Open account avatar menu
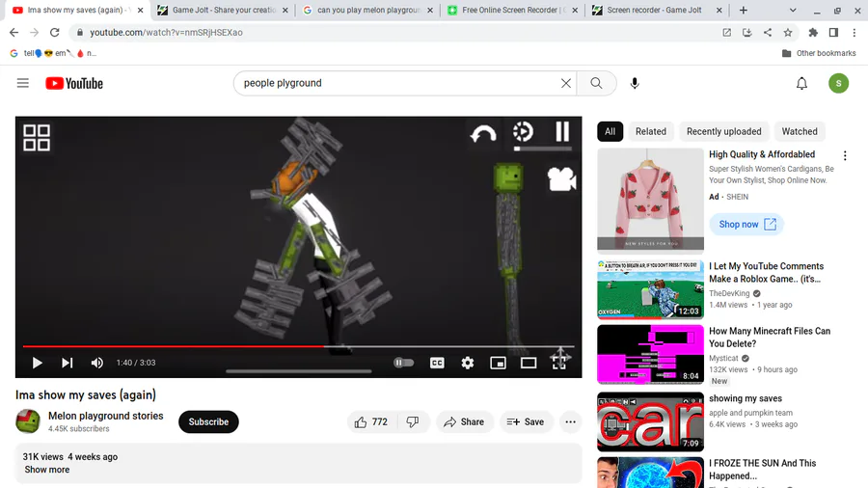This screenshot has width=868, height=488. point(838,83)
